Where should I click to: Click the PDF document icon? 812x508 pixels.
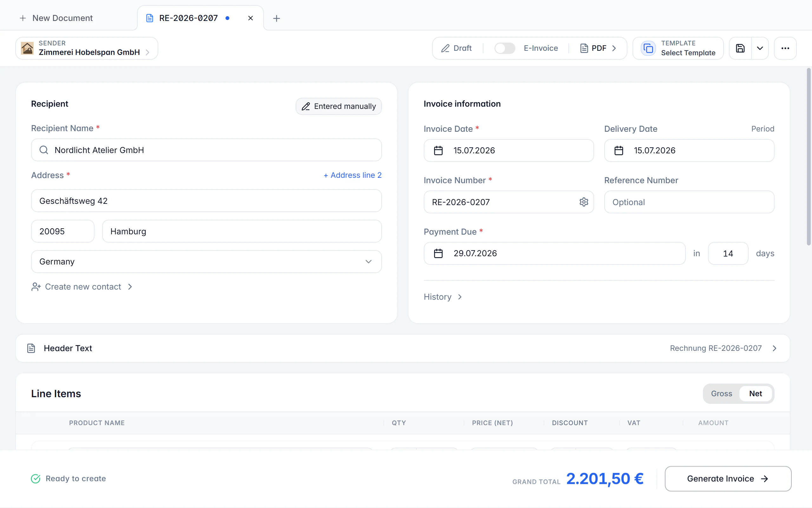584,48
